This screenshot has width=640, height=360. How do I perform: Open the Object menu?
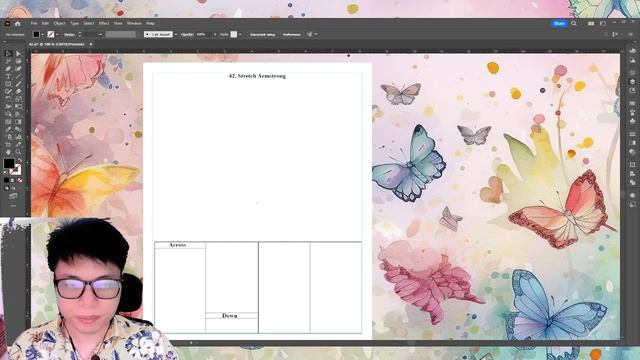pyautogui.click(x=60, y=24)
